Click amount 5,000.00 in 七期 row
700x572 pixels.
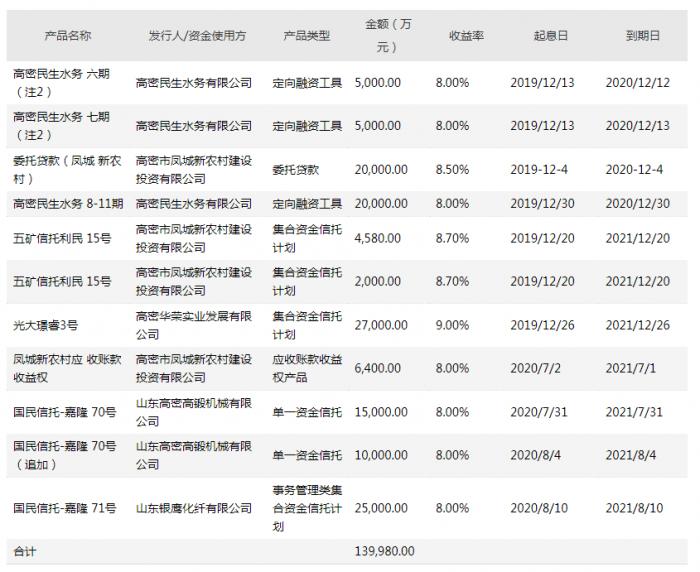[378, 126]
